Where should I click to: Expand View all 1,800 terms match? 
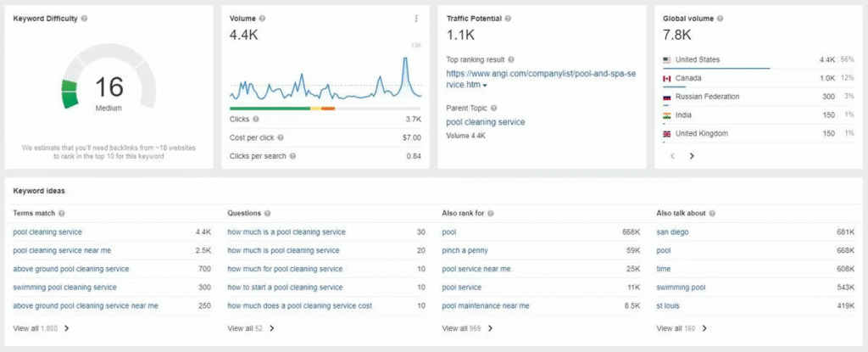(42, 327)
